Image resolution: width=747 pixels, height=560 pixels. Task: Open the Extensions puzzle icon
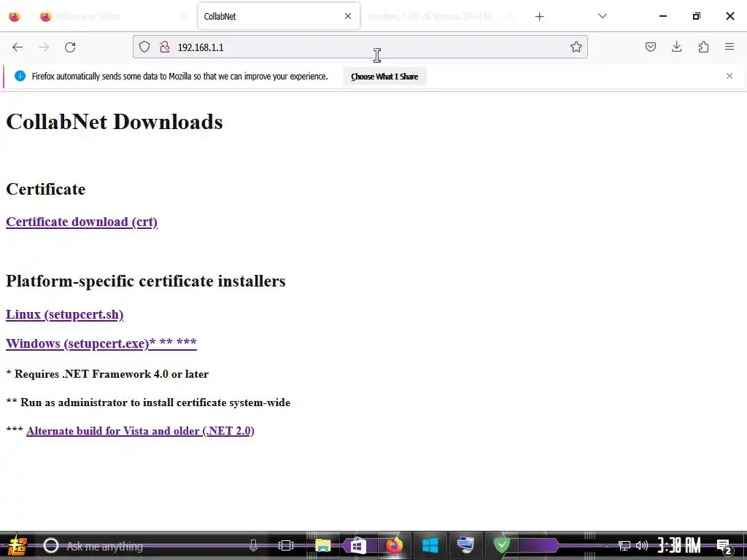pos(703,47)
